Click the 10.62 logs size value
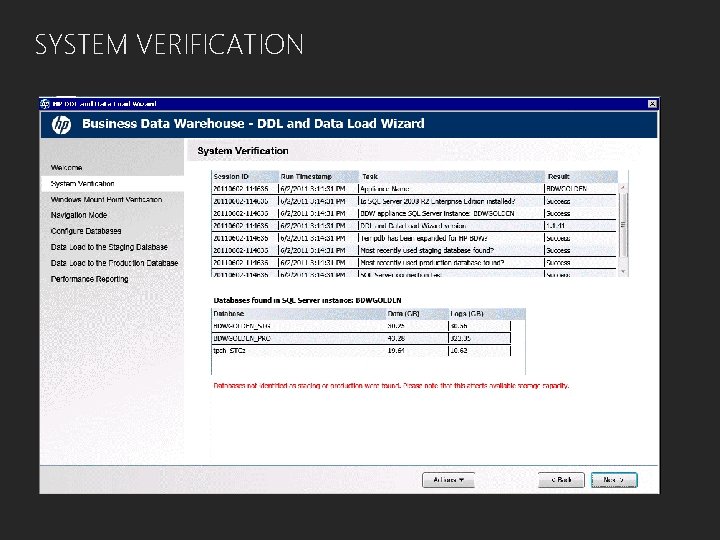Image resolution: width=720 pixels, height=540 pixels. 459,351
